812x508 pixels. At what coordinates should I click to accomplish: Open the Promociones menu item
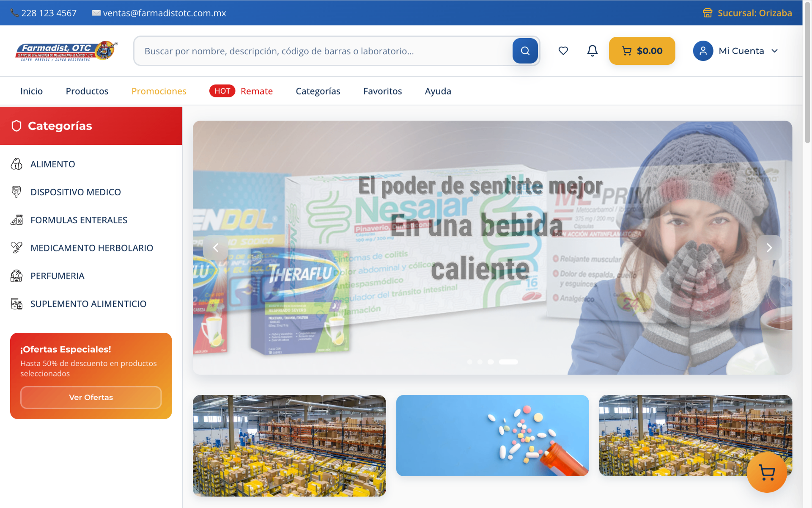click(x=159, y=91)
